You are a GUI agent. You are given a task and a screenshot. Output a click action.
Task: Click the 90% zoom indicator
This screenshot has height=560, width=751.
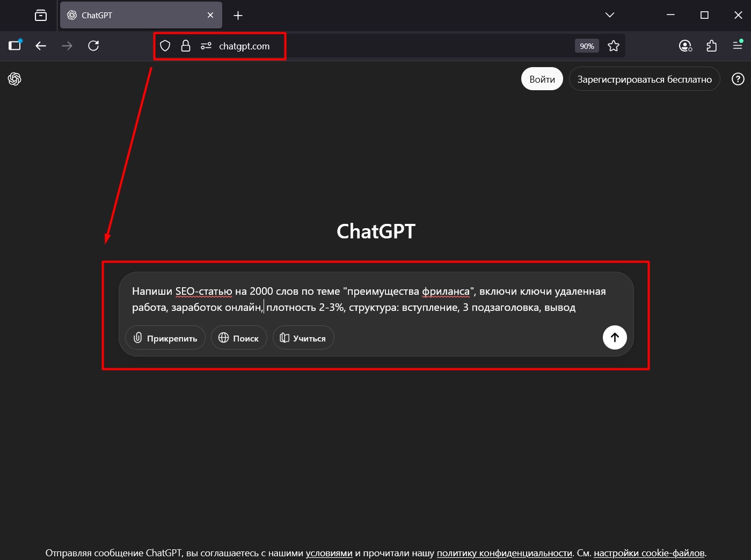click(586, 46)
